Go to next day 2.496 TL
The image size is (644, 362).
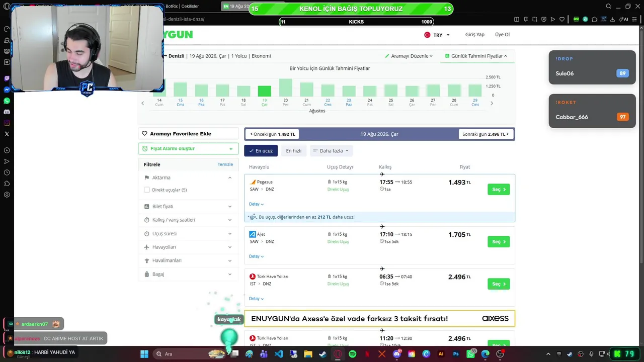(x=486, y=134)
